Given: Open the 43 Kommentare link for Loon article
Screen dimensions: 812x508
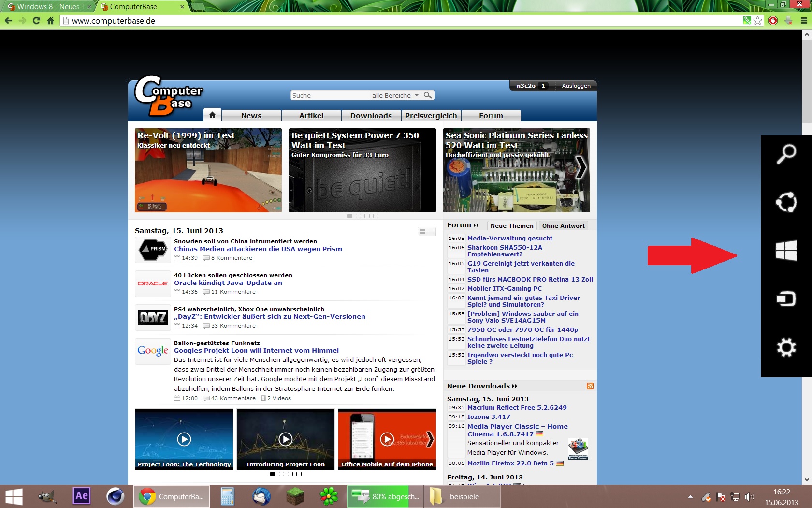Looking at the screenshot, I should [233, 398].
